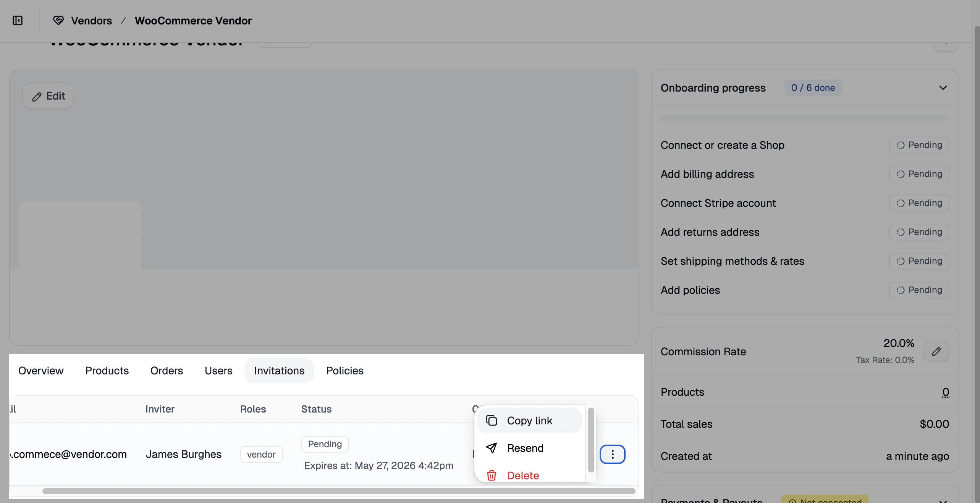This screenshot has width=980, height=503.
Task: Open the Products count link 0
Action: [946, 392]
